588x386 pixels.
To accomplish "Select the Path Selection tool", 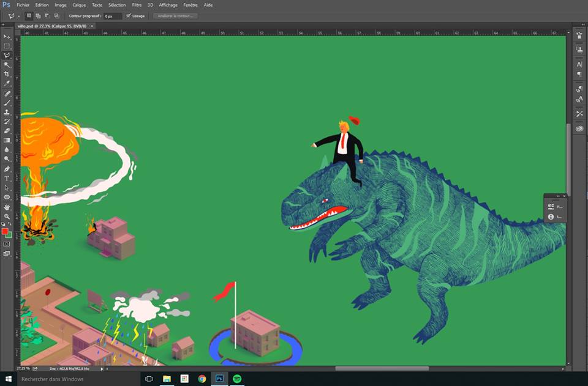I will [7, 188].
